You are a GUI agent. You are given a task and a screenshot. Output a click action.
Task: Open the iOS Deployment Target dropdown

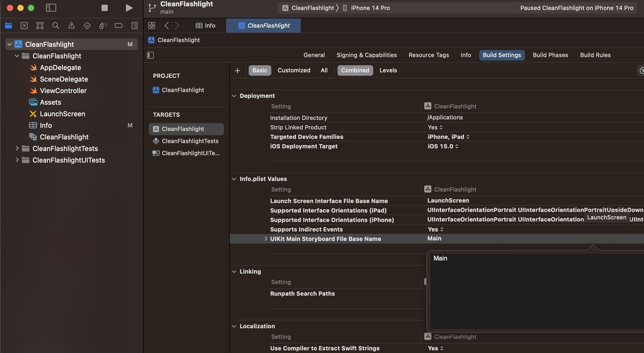click(443, 146)
